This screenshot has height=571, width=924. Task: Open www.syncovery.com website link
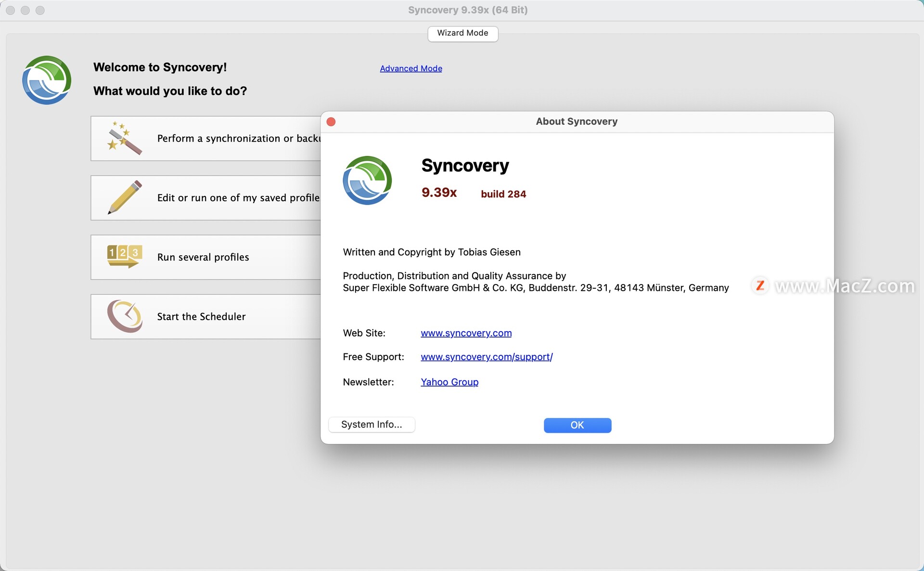coord(466,333)
